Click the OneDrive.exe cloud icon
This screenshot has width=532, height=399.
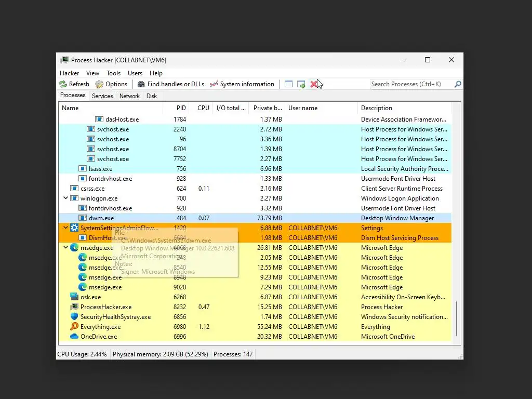[x=74, y=336]
